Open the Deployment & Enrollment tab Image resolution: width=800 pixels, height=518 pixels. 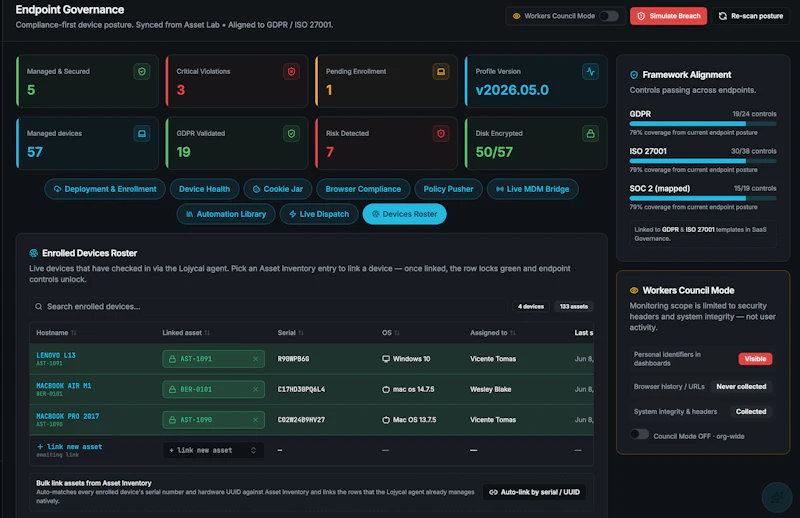[x=105, y=189]
